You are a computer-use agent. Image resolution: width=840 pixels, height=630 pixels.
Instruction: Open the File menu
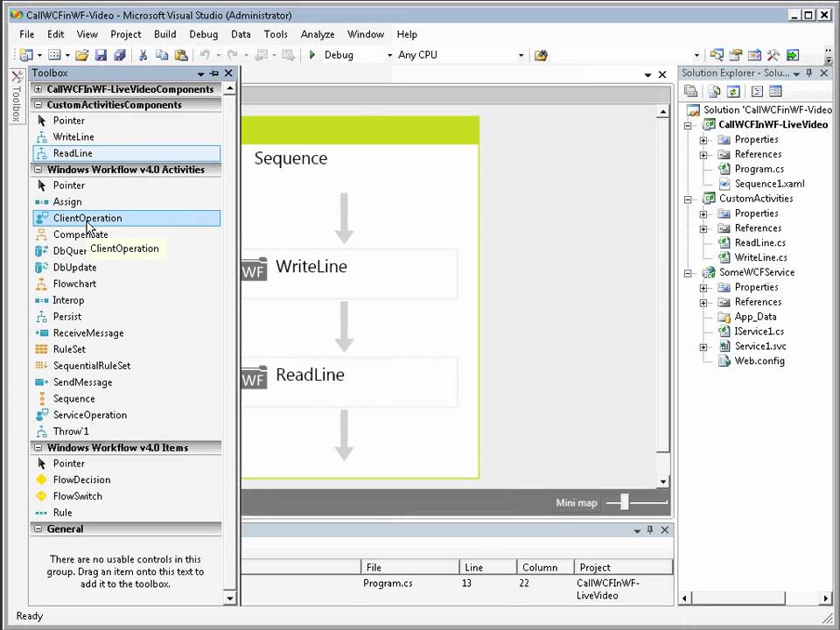[27, 34]
